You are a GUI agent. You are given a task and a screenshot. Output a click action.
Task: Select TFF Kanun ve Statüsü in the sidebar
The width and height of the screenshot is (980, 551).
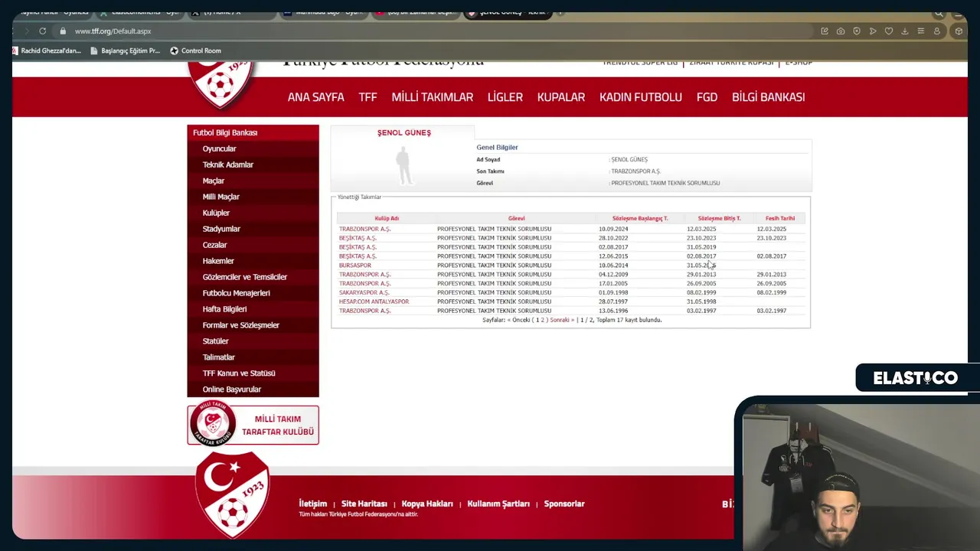(x=253, y=373)
